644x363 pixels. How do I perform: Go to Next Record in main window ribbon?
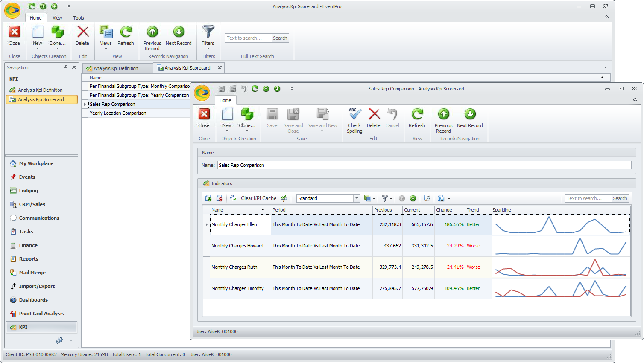tap(179, 36)
